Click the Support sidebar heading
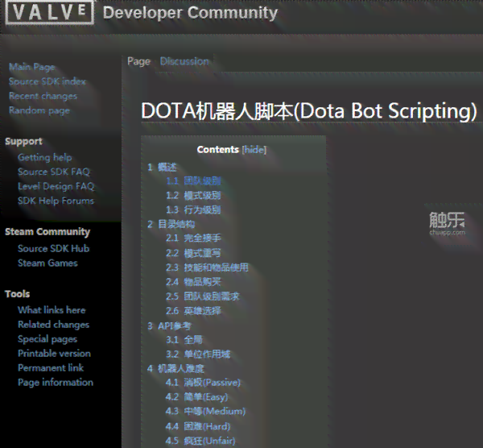483x448 pixels. (23, 141)
